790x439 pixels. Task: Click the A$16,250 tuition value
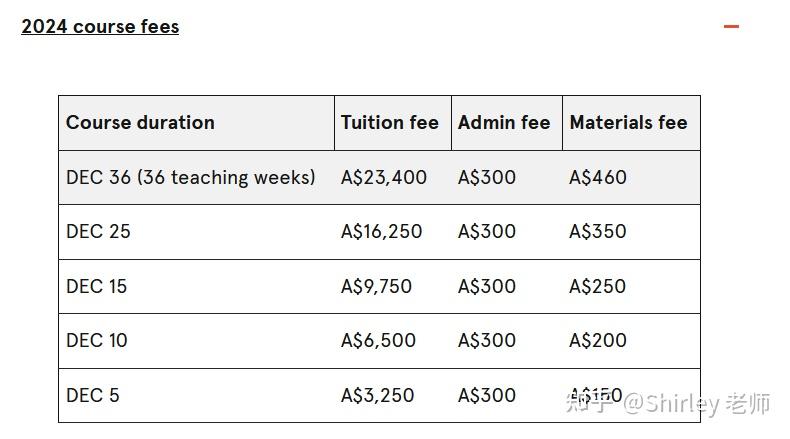381,232
